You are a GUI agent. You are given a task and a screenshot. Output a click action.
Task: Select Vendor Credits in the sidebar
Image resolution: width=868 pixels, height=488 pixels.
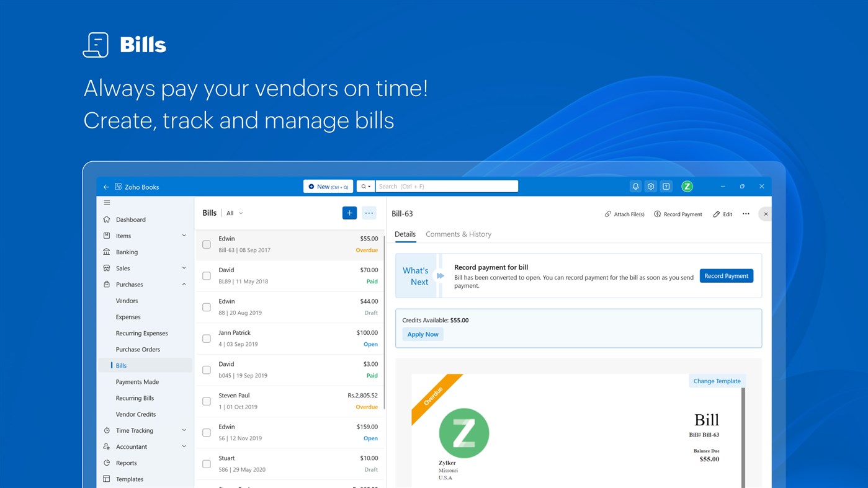(x=136, y=414)
